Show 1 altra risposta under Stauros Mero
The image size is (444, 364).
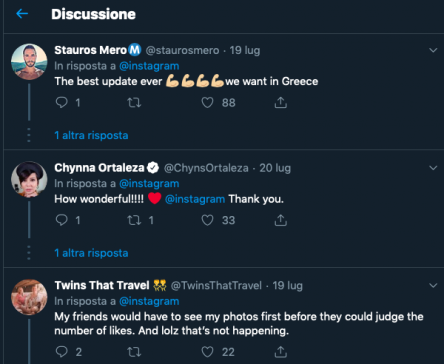point(91,135)
